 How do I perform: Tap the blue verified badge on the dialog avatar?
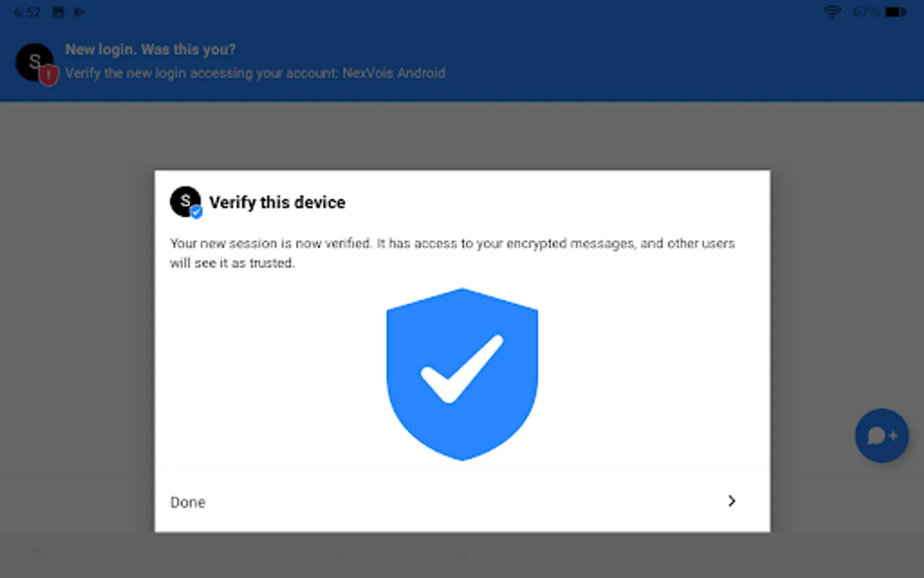[x=196, y=212]
